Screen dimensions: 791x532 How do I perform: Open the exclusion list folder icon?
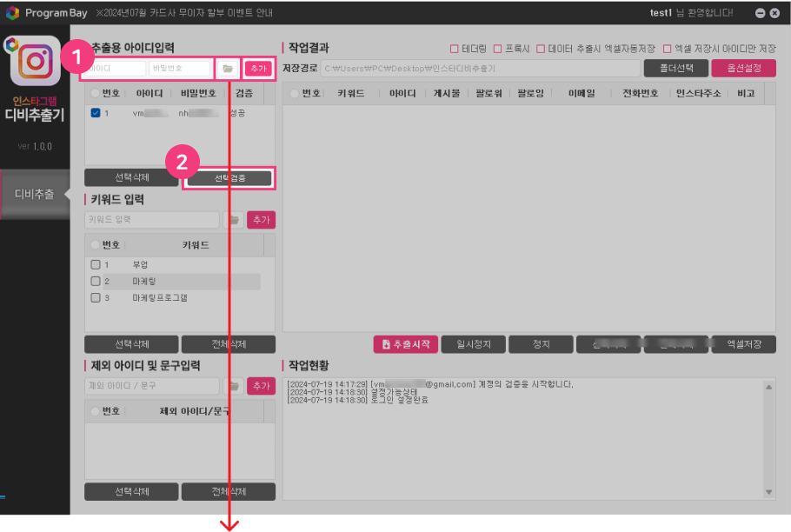232,385
